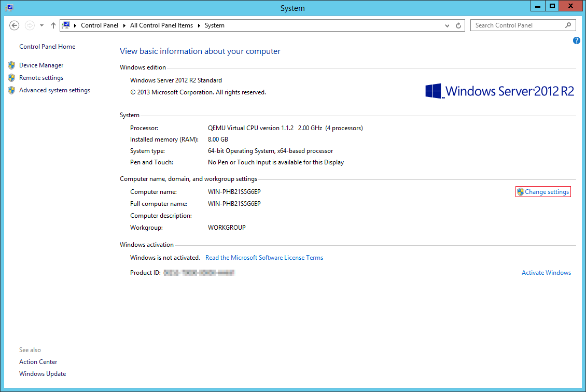Read the Microsoft Software License Terms

coord(264,258)
